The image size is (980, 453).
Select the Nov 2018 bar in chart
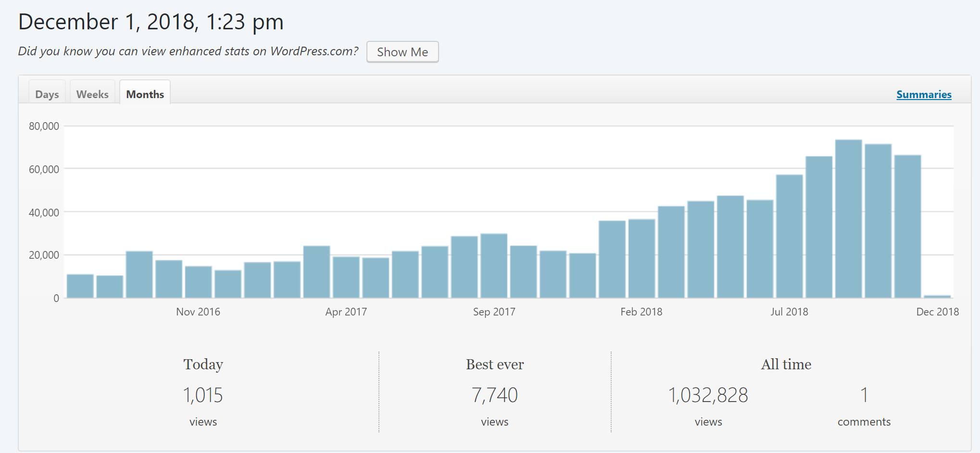[907, 226]
